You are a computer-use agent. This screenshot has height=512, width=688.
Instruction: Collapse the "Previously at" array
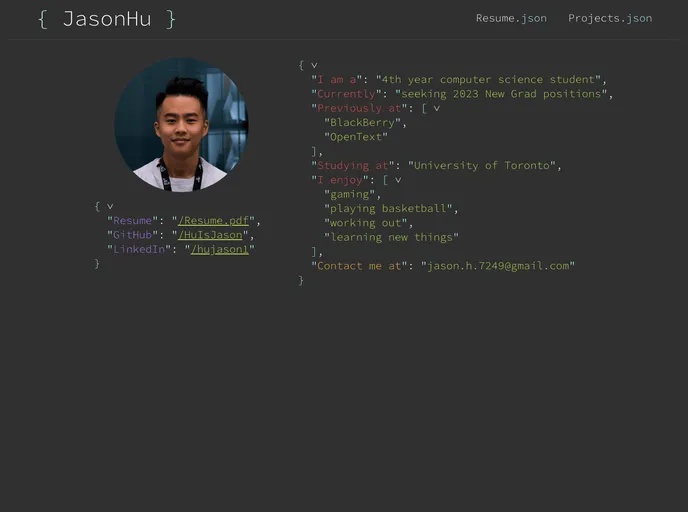436,108
